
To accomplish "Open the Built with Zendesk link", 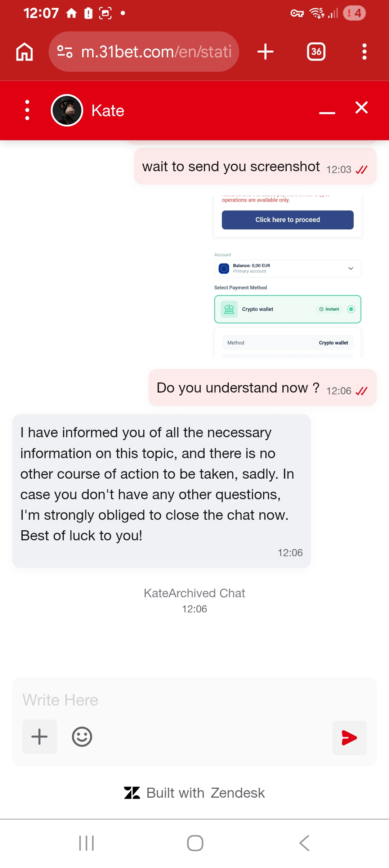I will click(194, 793).
